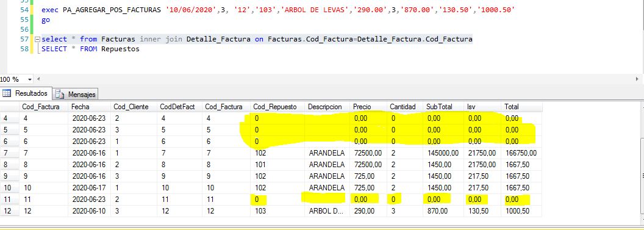The height and width of the screenshot is (230, 644).
Task: Click the ARBOL D... description cell
Action: click(x=327, y=211)
